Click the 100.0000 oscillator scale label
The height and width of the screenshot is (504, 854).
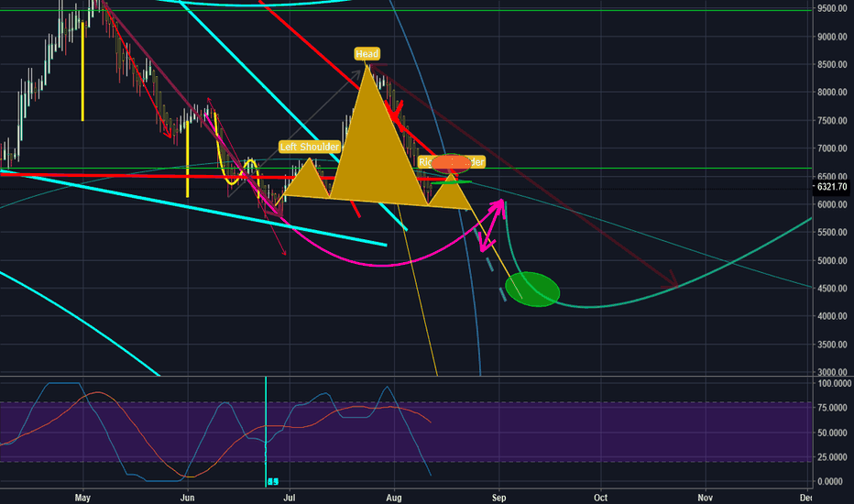pos(835,384)
